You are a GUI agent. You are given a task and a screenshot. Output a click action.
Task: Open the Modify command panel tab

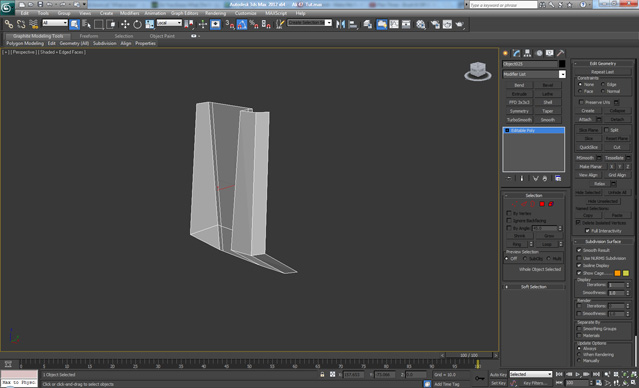[517, 53]
